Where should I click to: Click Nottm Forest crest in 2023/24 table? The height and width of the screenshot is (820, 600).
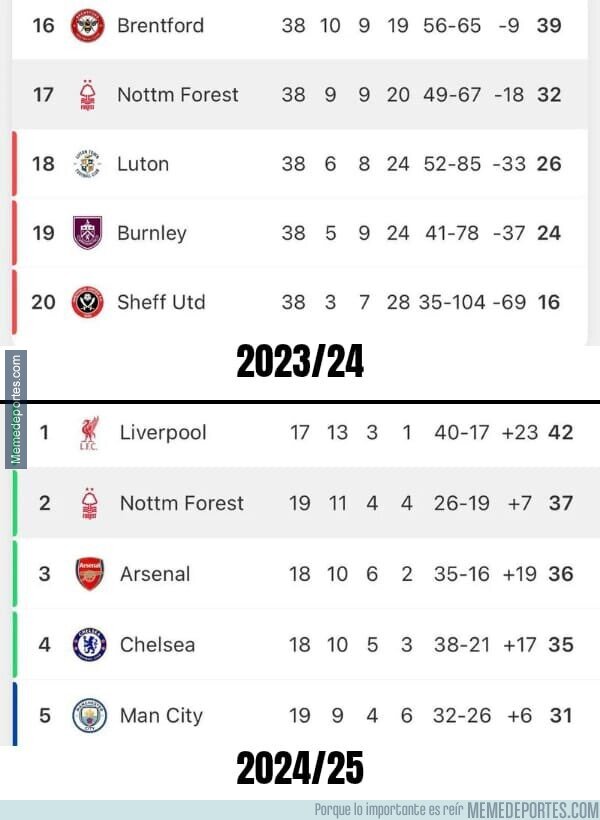point(87,95)
